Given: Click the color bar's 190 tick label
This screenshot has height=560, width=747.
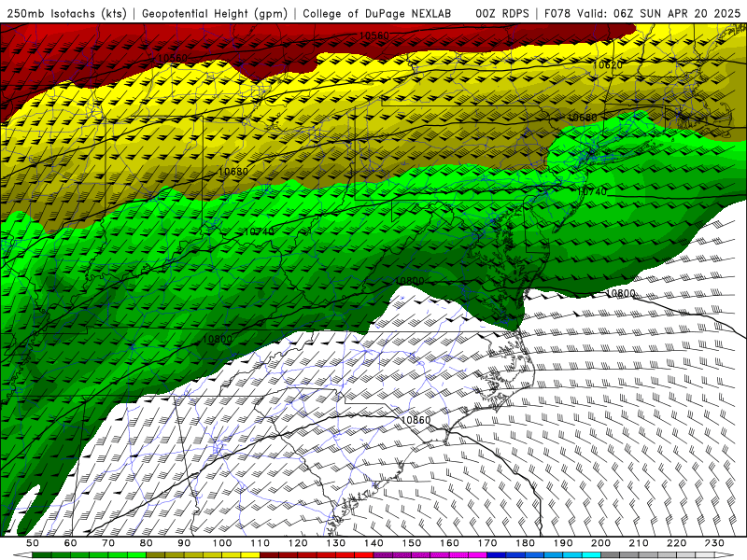Looking at the screenshot, I should [x=563, y=543].
